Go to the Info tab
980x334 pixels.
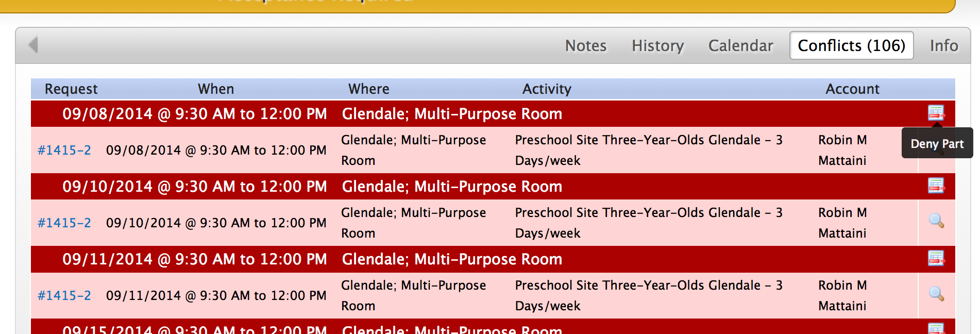(944, 45)
